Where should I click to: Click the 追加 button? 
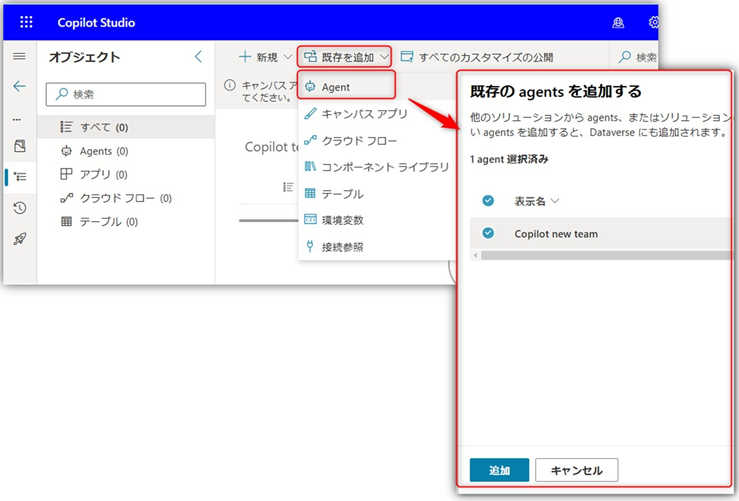(499, 470)
